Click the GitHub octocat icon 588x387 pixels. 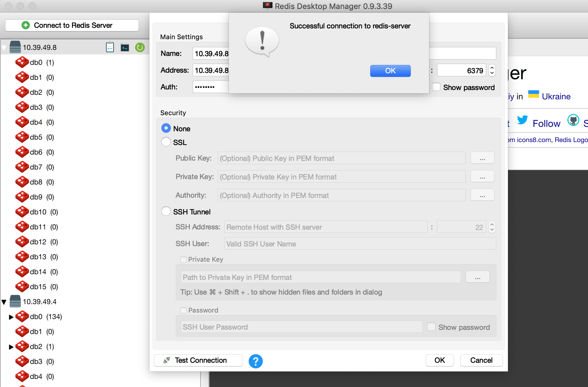coord(573,120)
